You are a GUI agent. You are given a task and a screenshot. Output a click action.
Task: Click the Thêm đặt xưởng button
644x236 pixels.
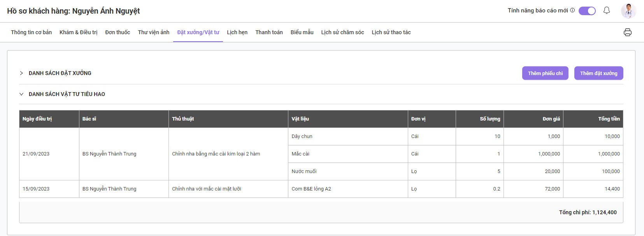[x=598, y=73]
